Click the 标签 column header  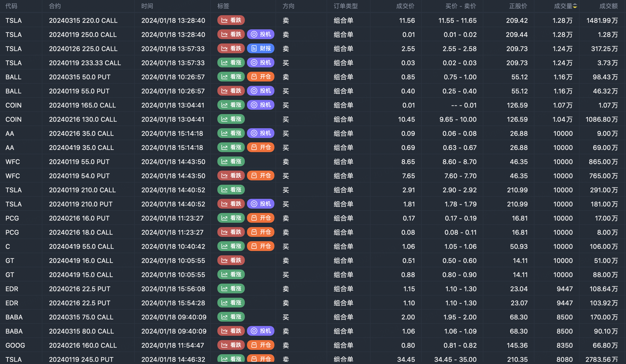tap(223, 6)
